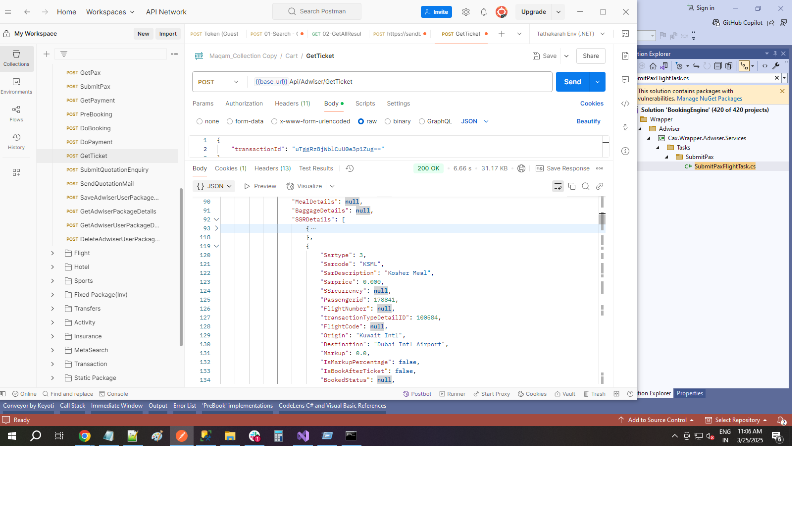Select the binary body type
The image size is (812, 531).
[388, 121]
